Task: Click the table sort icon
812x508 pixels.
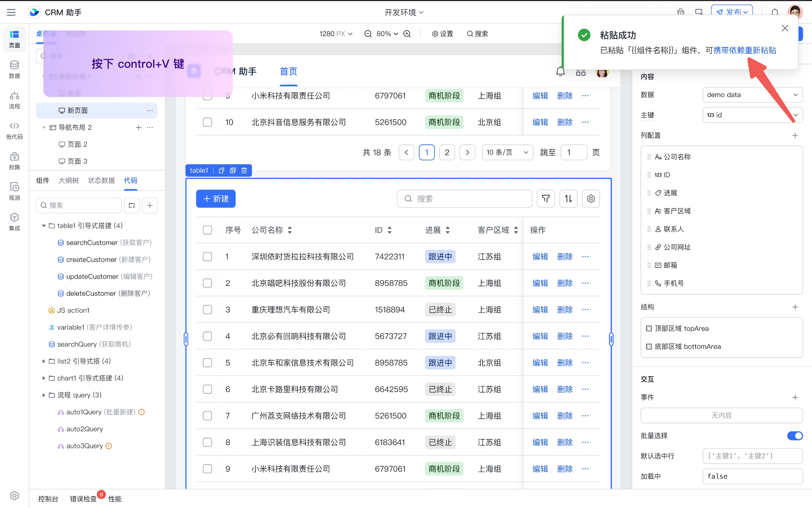Action: 568,198
